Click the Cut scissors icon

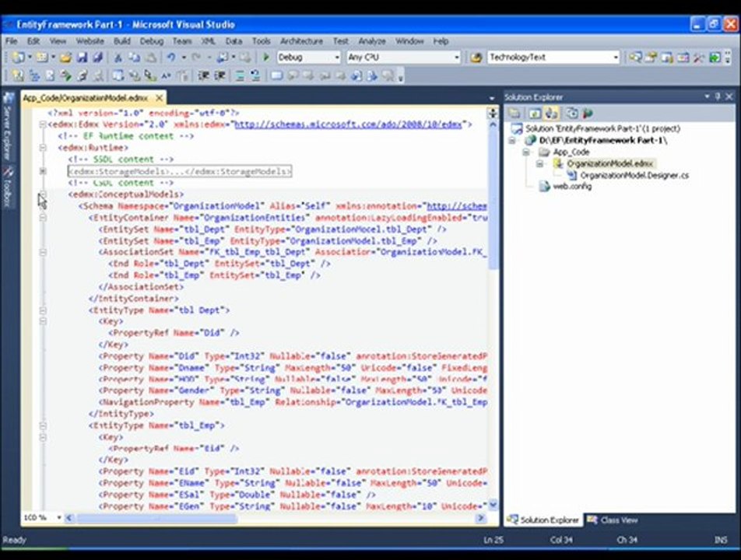coord(118,58)
